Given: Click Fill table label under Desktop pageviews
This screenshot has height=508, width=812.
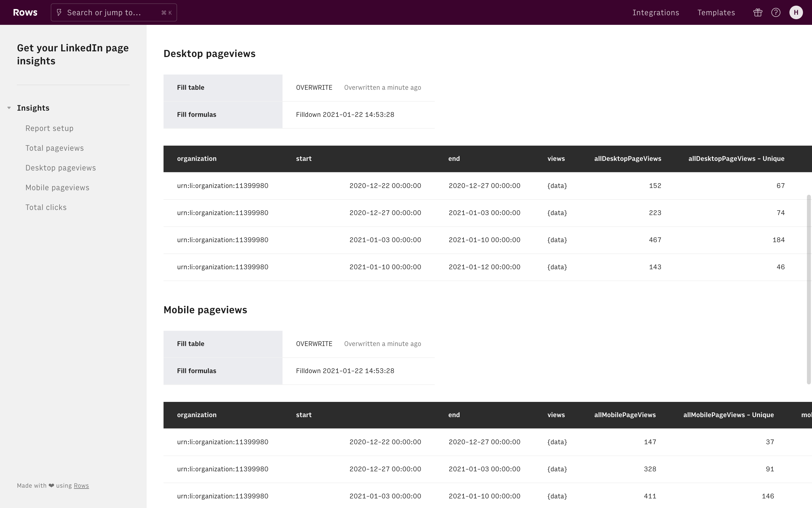Looking at the screenshot, I should tap(191, 88).
